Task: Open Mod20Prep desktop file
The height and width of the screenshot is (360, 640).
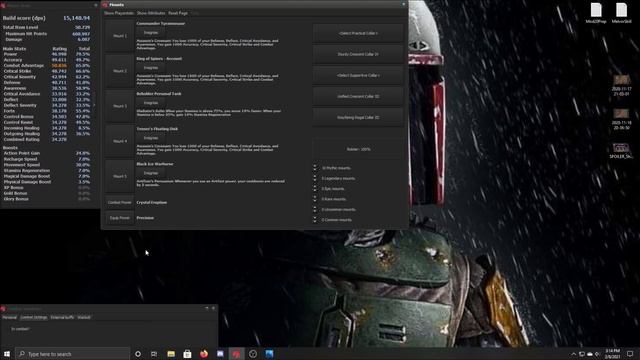Action: [596, 13]
